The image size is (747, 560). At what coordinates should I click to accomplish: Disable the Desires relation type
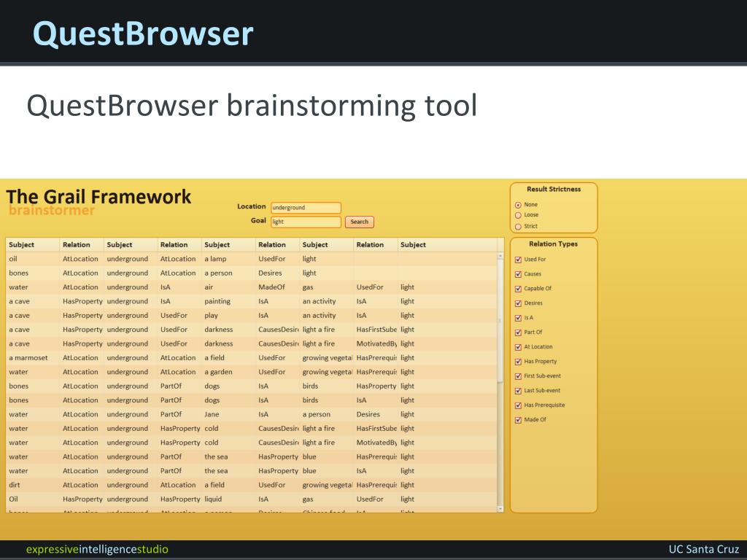[x=519, y=303]
